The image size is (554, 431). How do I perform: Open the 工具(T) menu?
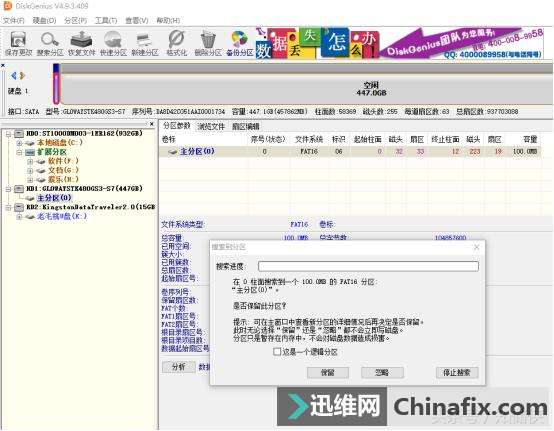coord(106,20)
